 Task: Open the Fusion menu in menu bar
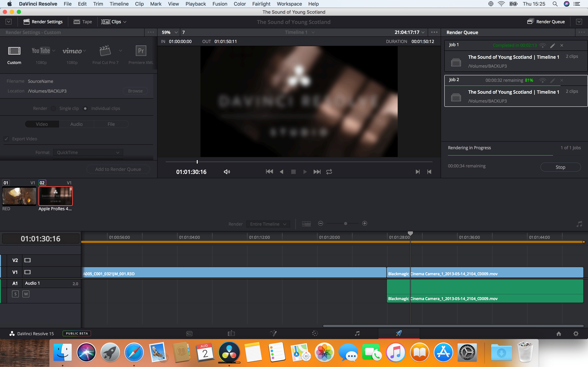click(220, 4)
